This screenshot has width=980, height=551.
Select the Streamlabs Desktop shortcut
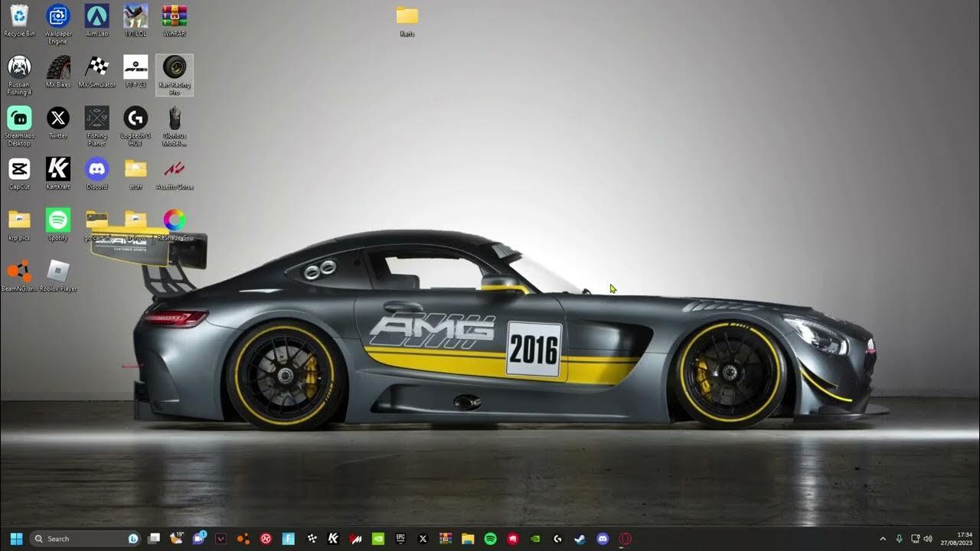[x=19, y=119]
